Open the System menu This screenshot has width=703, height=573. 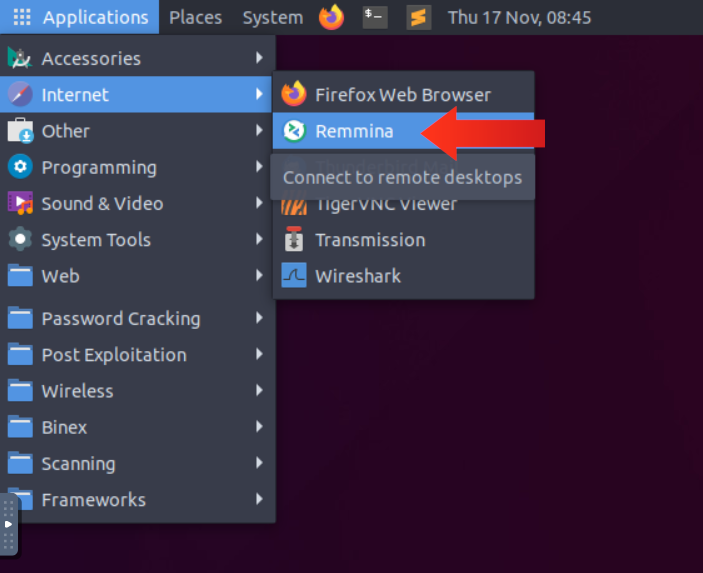pyautogui.click(x=272, y=17)
